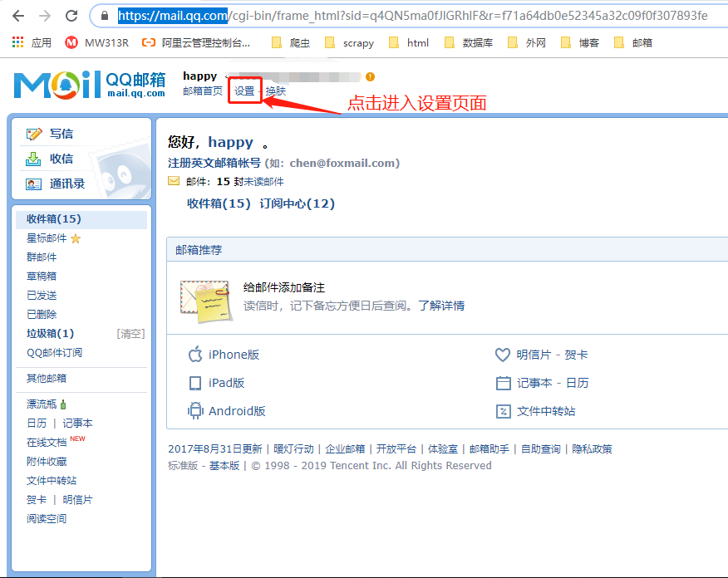Click the 通讯录 contact card icon

pos(33,184)
